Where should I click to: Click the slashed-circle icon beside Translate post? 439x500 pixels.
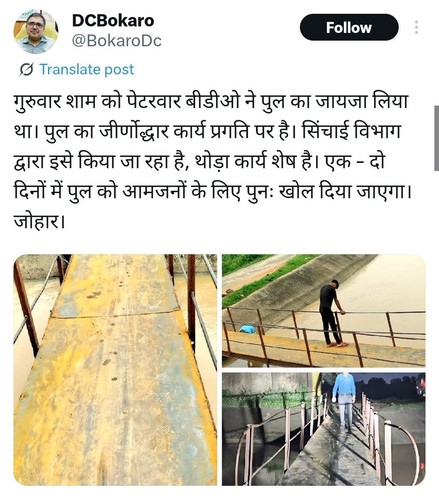26,69
